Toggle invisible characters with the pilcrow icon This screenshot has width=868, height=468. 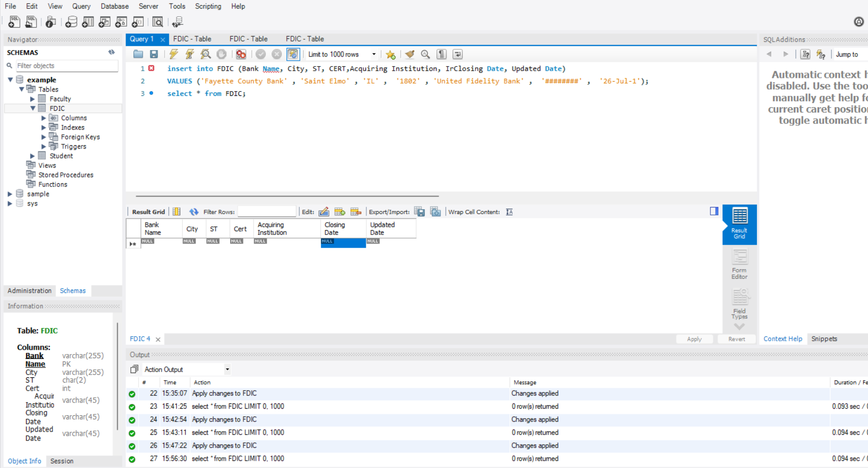441,54
